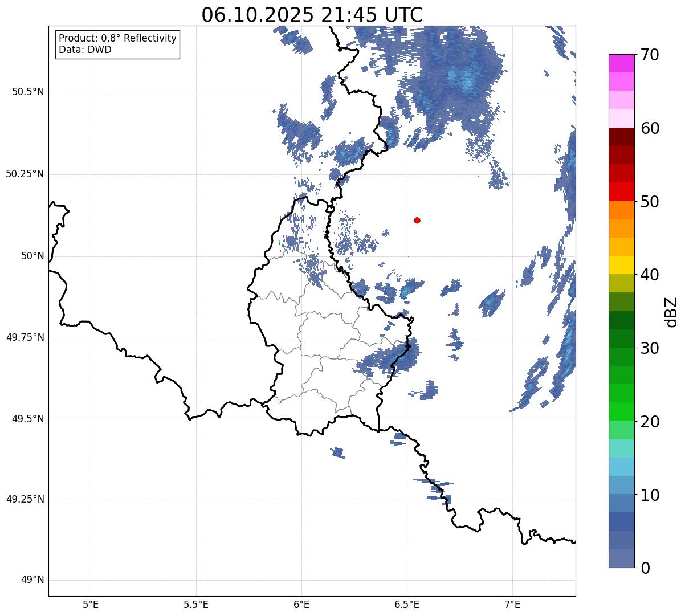Image resolution: width=685 pixels, height=616 pixels.
Task: Click the 50 tick label on colorbar
Action: coord(650,202)
